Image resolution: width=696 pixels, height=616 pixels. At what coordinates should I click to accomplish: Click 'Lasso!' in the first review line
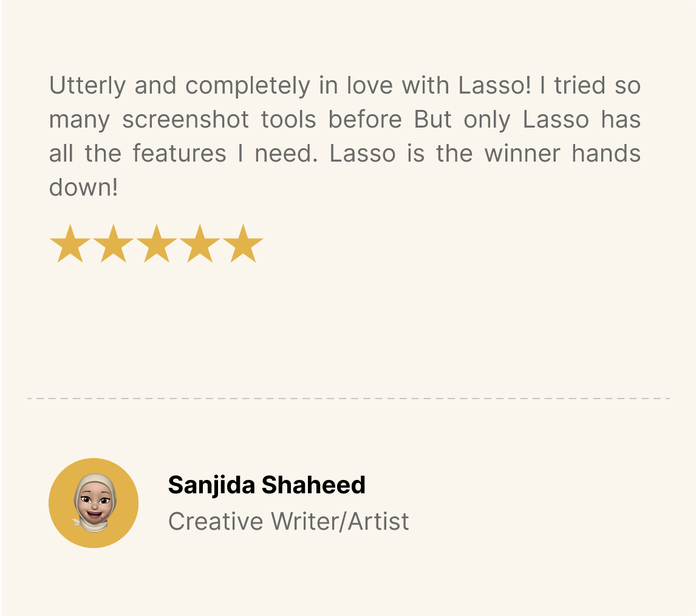[x=494, y=85]
